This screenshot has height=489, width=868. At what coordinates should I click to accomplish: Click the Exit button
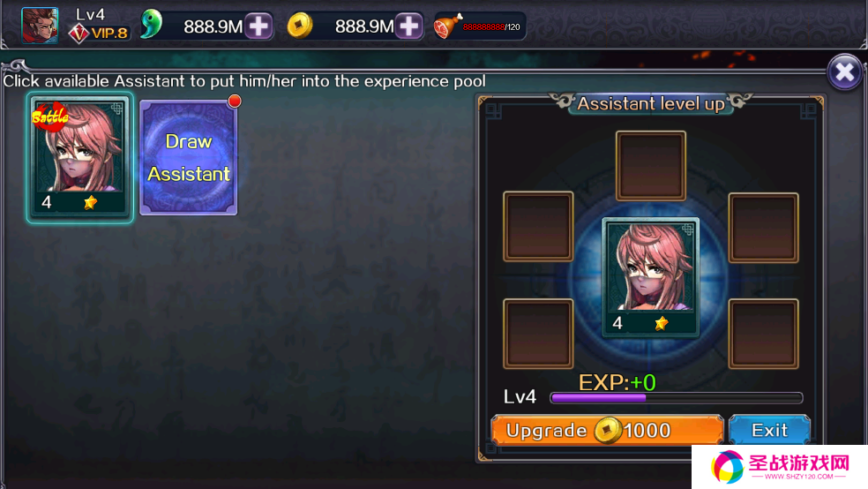coord(769,430)
